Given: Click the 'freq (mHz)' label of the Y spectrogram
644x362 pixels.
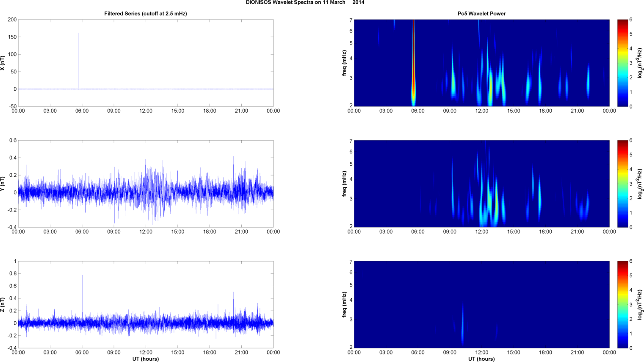Looking at the screenshot, I should tap(344, 184).
